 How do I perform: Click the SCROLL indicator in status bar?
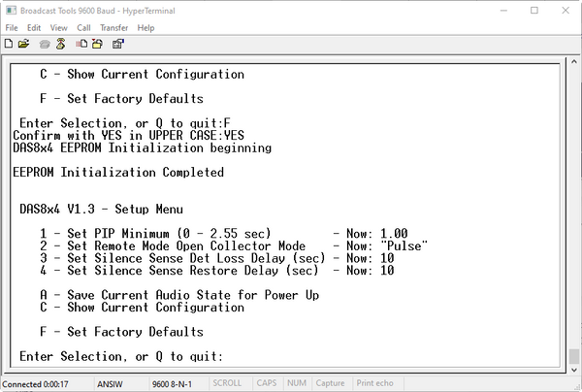pyautogui.click(x=227, y=383)
